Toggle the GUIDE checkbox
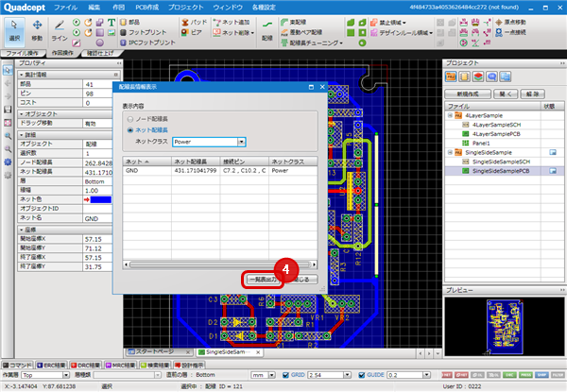Screen dimensions: 567x392 coord(361,375)
